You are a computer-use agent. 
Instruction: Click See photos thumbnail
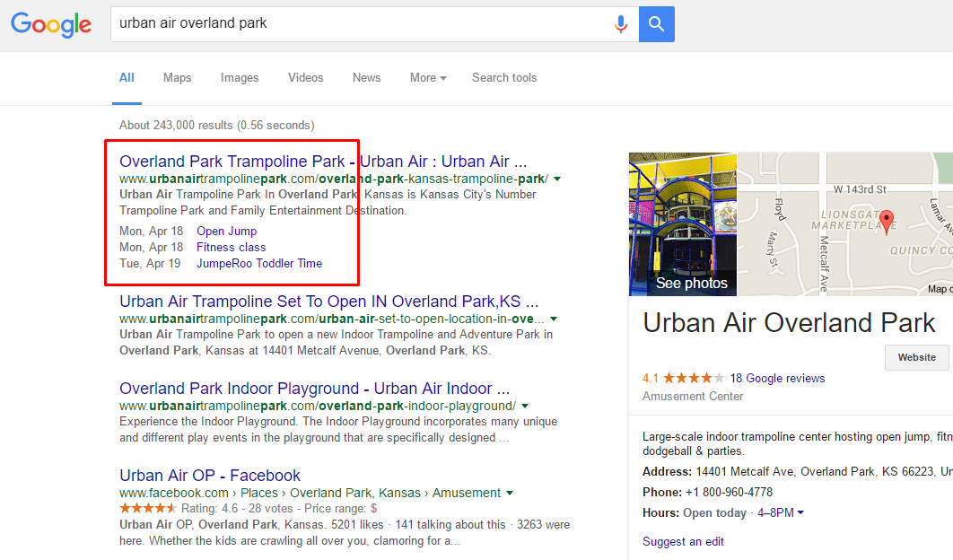coord(683,224)
